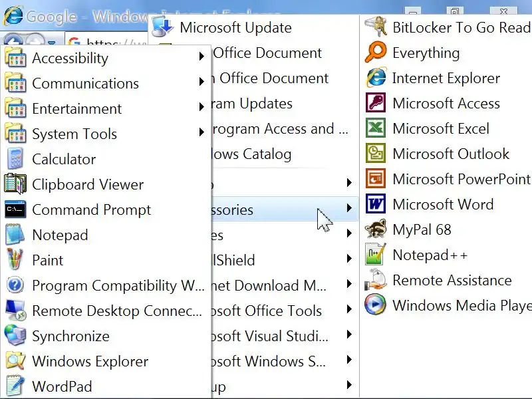Click the Paint brushes icon
The width and height of the screenshot is (532, 399).
click(15, 260)
